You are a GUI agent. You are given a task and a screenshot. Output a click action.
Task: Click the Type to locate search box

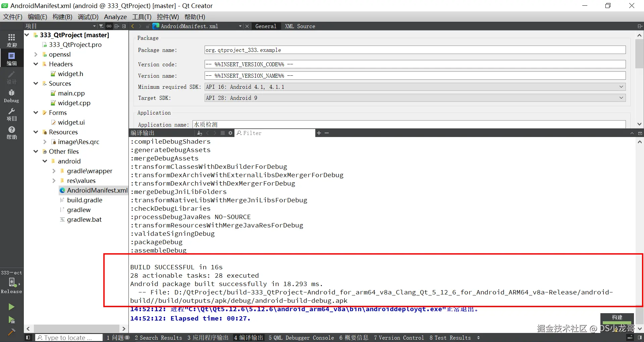[x=69, y=338]
